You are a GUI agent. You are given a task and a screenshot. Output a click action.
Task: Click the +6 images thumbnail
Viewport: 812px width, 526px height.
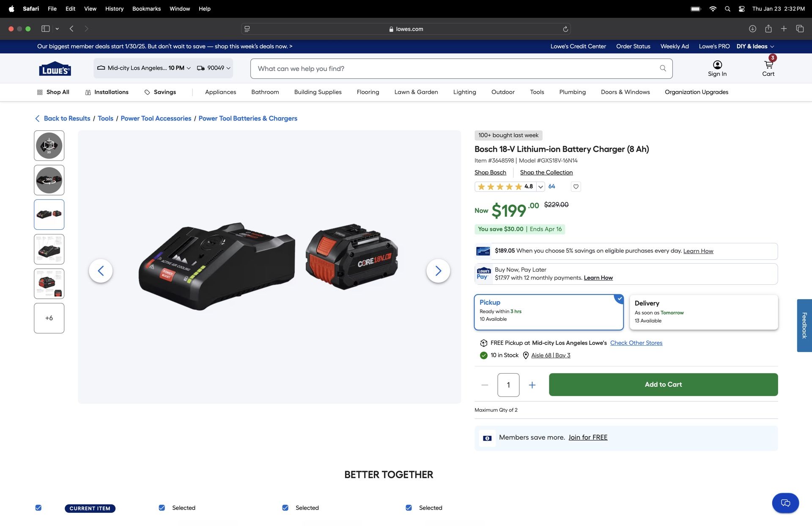[x=49, y=318]
